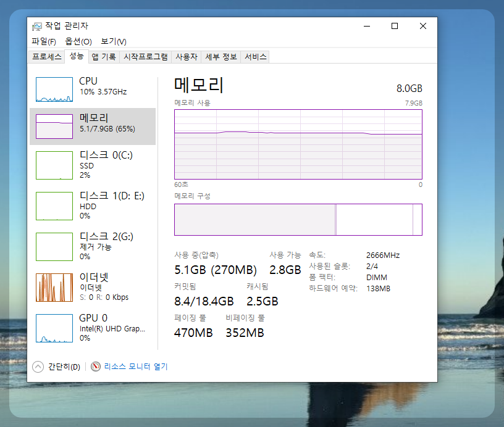Collapse view with the 간단히 arrow icon
The width and height of the screenshot is (504, 427).
(x=38, y=367)
